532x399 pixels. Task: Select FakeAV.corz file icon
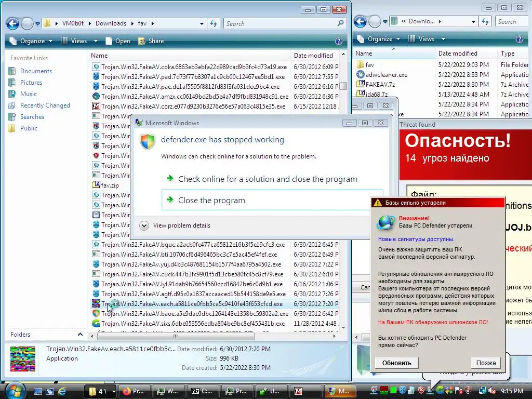(96, 106)
